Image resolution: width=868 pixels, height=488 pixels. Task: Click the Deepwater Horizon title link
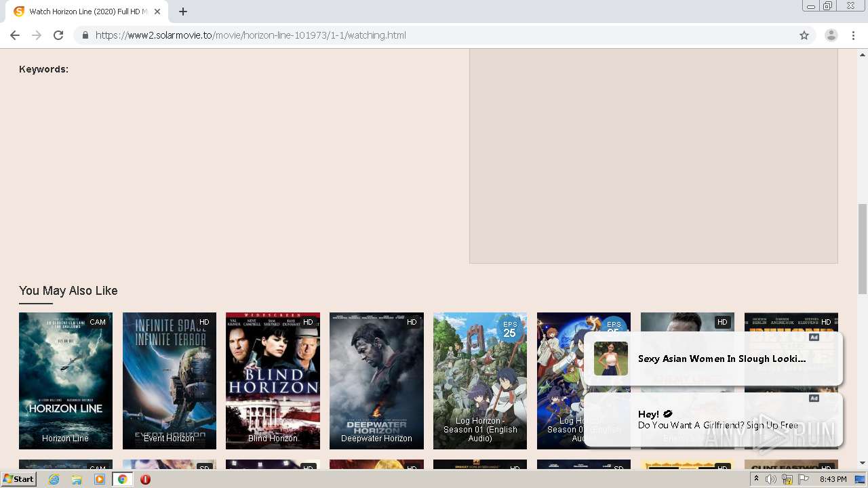click(376, 439)
